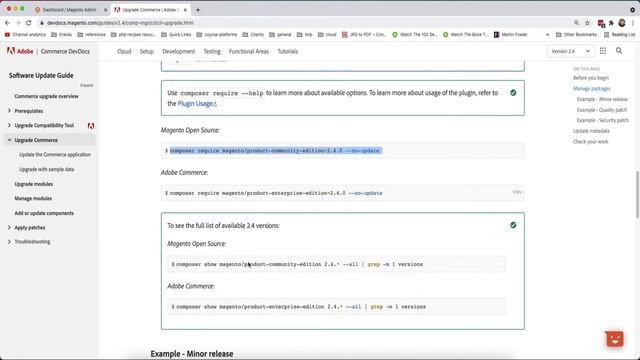Open the Cloud navigation menu
The height and width of the screenshot is (360, 640).
[124, 51]
